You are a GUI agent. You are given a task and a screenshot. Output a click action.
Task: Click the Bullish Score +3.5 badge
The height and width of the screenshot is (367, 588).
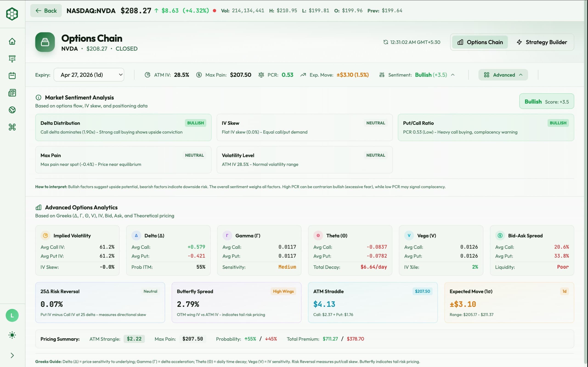tap(546, 101)
